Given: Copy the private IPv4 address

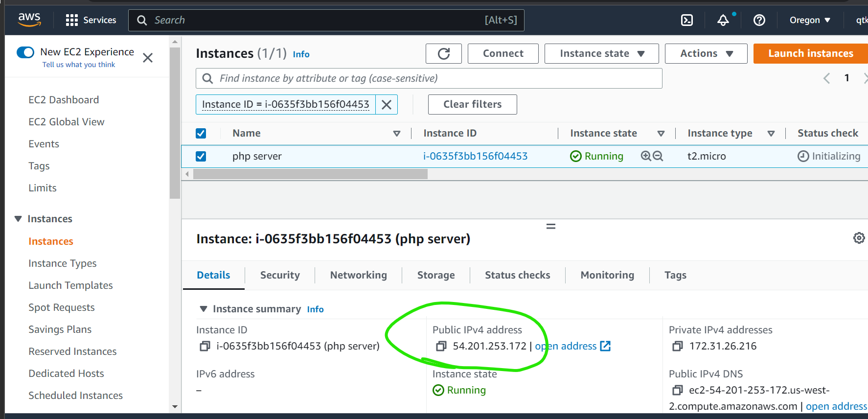Looking at the screenshot, I should pyautogui.click(x=678, y=346).
